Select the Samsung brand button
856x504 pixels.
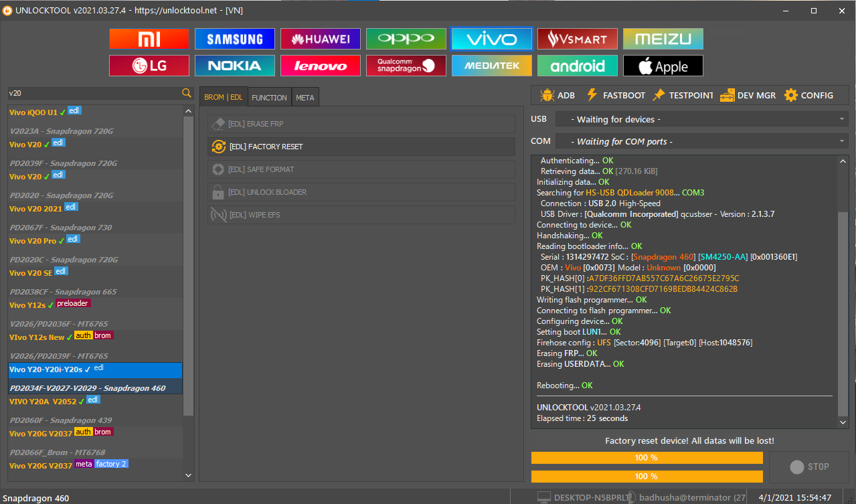(x=235, y=39)
